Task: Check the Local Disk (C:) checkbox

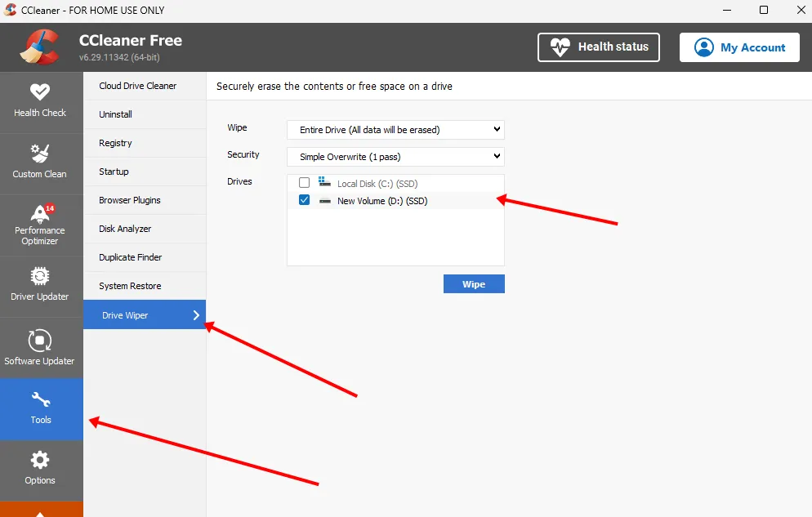Action: pos(305,183)
